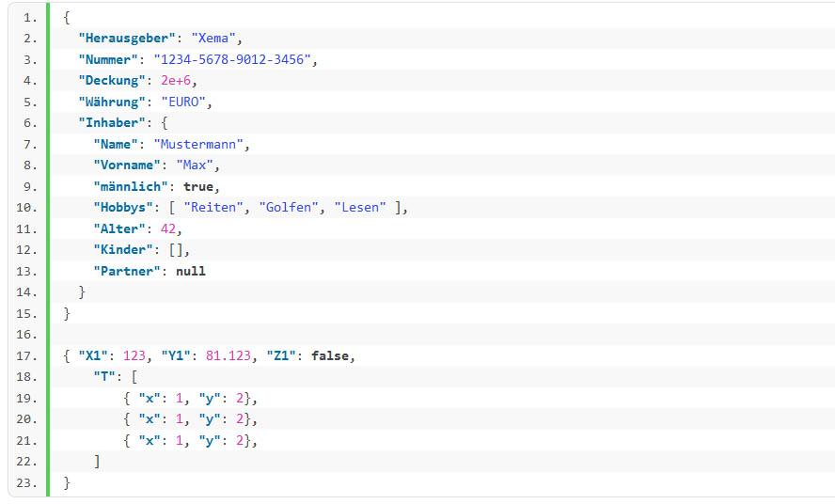Click the "x" key on line 20
Screen dimensions: 835x504
[150, 419]
